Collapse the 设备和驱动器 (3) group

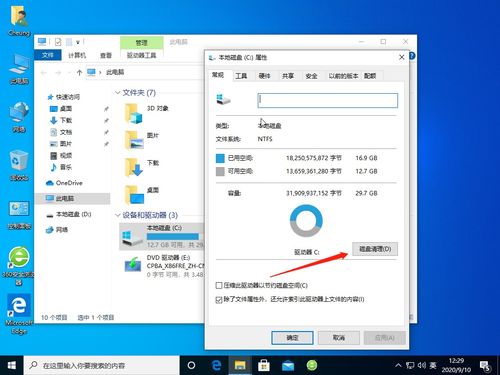[117, 215]
